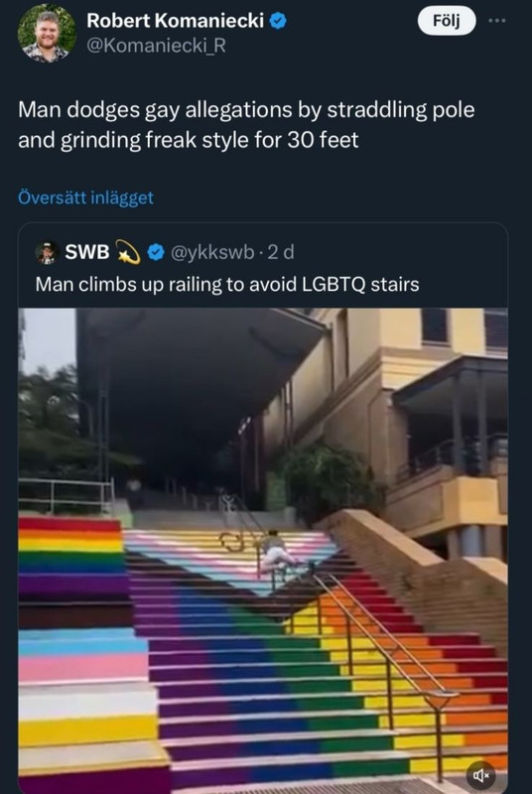Click the dizzy star emoji next to SWB

(x=128, y=252)
